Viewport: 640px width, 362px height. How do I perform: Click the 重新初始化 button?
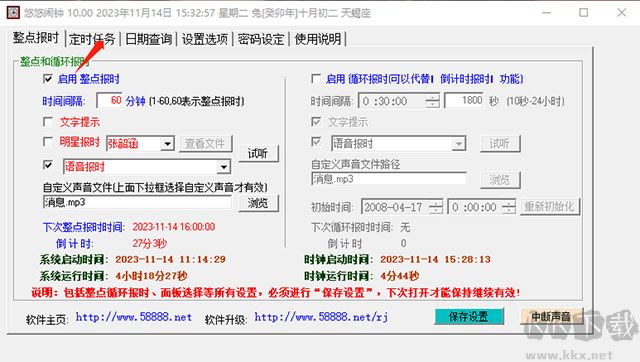point(549,207)
